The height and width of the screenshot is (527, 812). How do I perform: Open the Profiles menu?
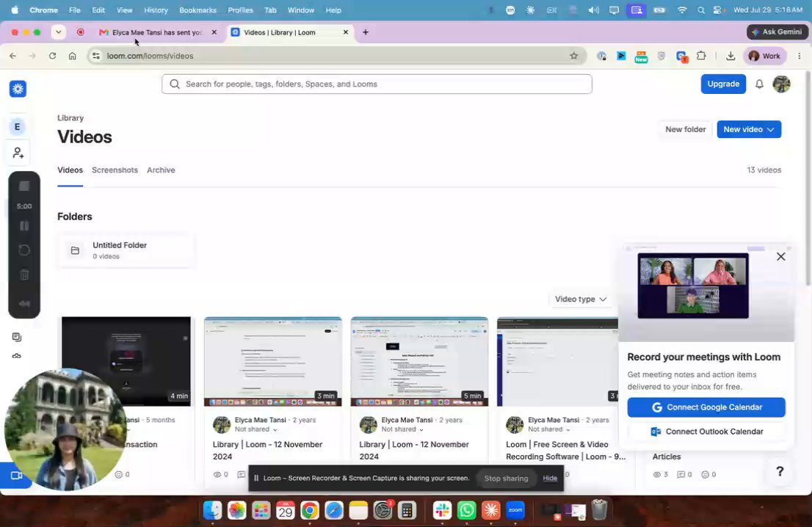[x=240, y=10]
